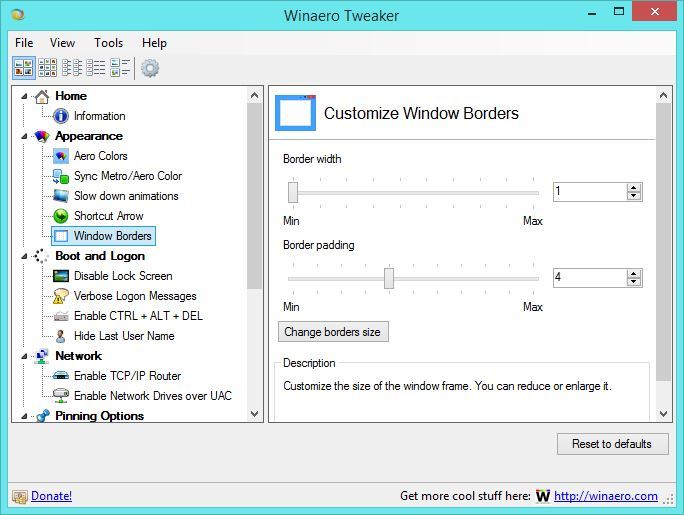Click the Border padding slider thumb
Screen dimensions: 684x515
click(x=389, y=278)
